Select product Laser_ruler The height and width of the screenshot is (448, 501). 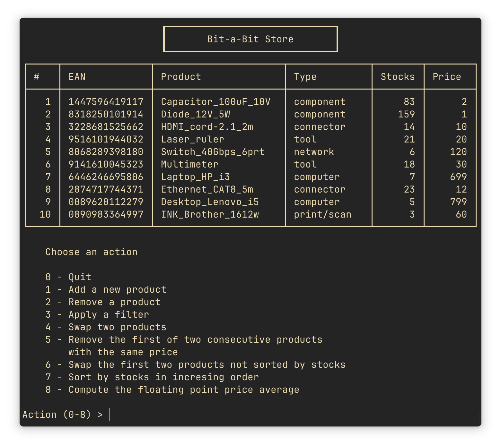(x=192, y=139)
